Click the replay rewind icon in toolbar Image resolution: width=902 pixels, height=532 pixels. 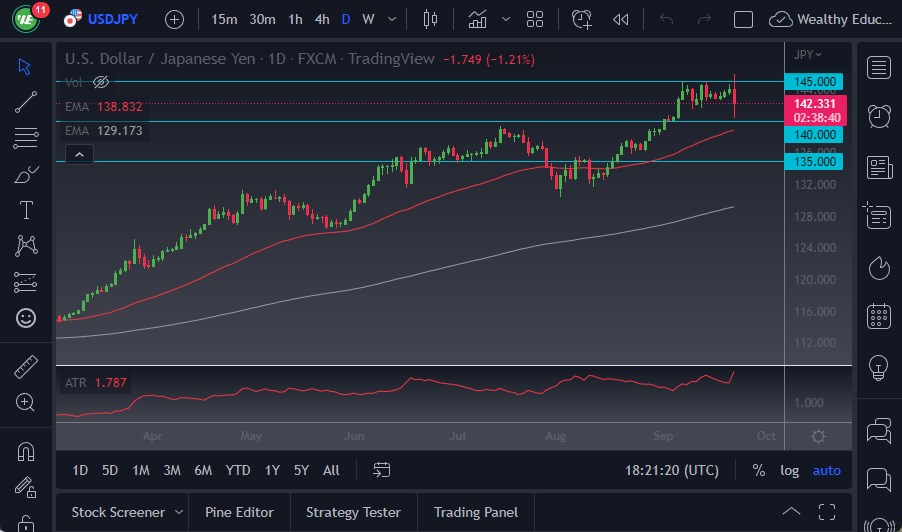(x=621, y=19)
